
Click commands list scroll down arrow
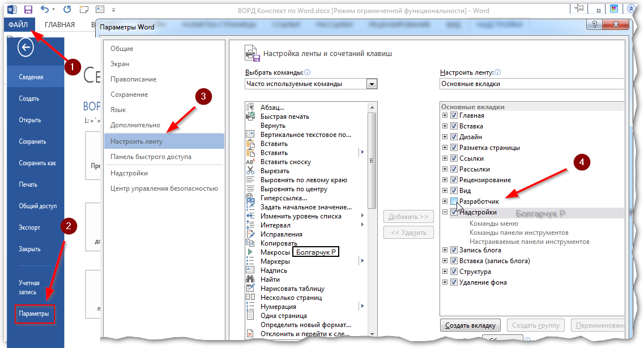pyautogui.click(x=372, y=334)
